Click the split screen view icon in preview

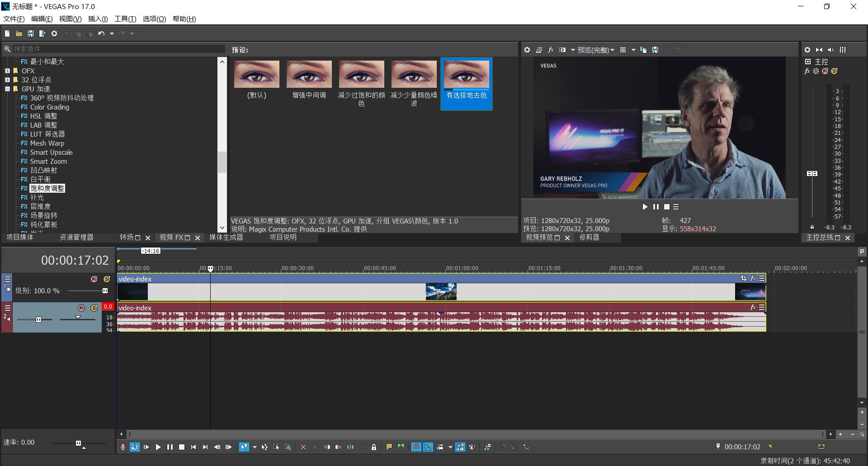[x=562, y=50]
